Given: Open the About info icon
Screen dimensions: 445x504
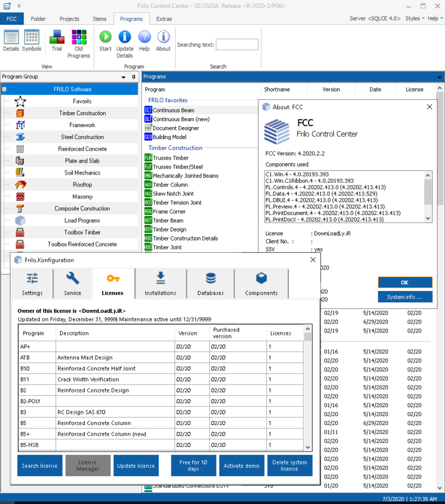Looking at the screenshot, I should coord(163,40).
